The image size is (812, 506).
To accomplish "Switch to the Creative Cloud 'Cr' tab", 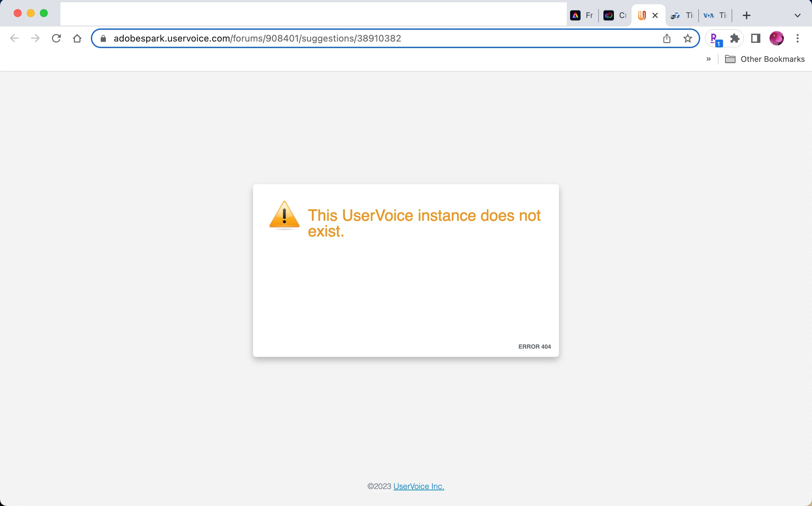I will [615, 15].
